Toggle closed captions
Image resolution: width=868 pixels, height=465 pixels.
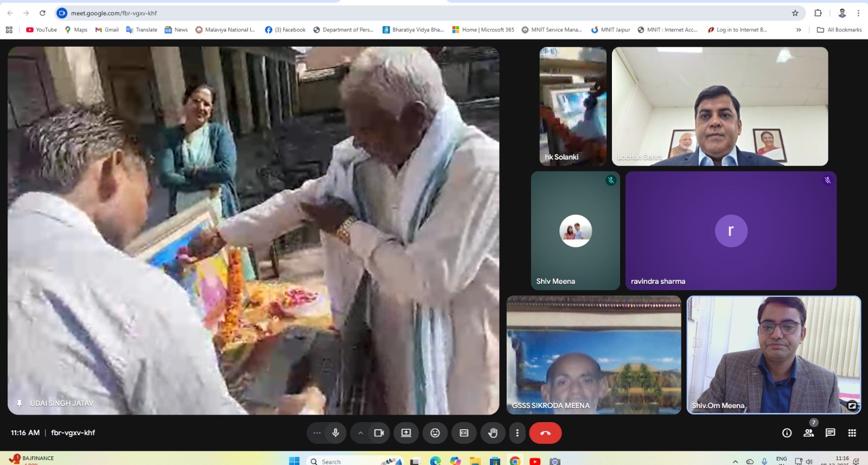(464, 433)
